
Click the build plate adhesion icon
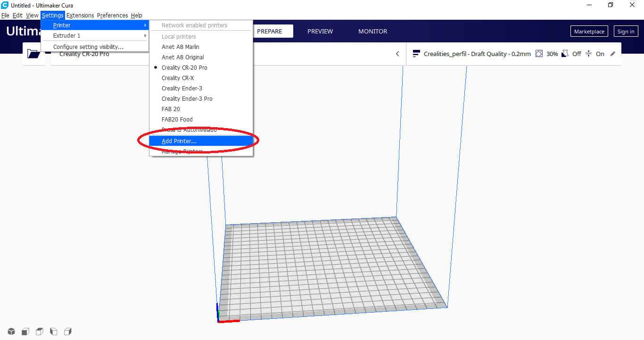[x=588, y=54]
